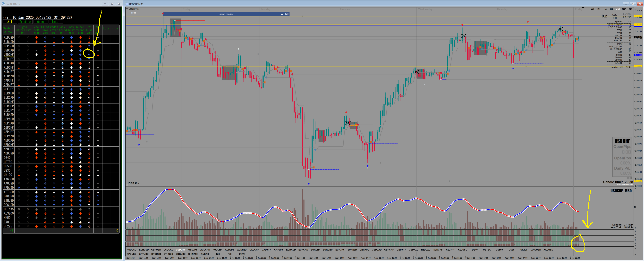The width and height of the screenshot is (644, 261).
Task: Expand the USDCHF,M30 chart dropdown triangle
Action: 127,9
